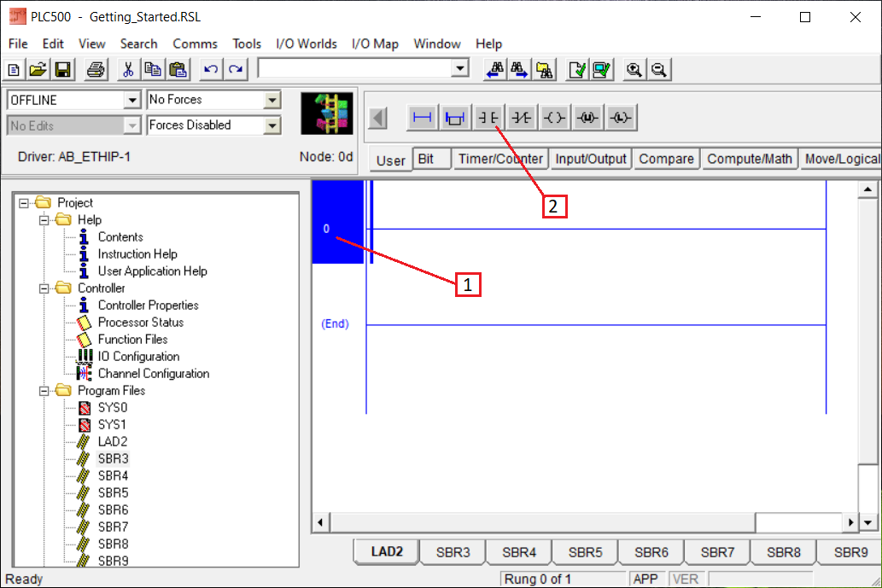Image resolution: width=882 pixels, height=588 pixels.
Task: Open Instruction Help in project tree
Action: pos(137,254)
